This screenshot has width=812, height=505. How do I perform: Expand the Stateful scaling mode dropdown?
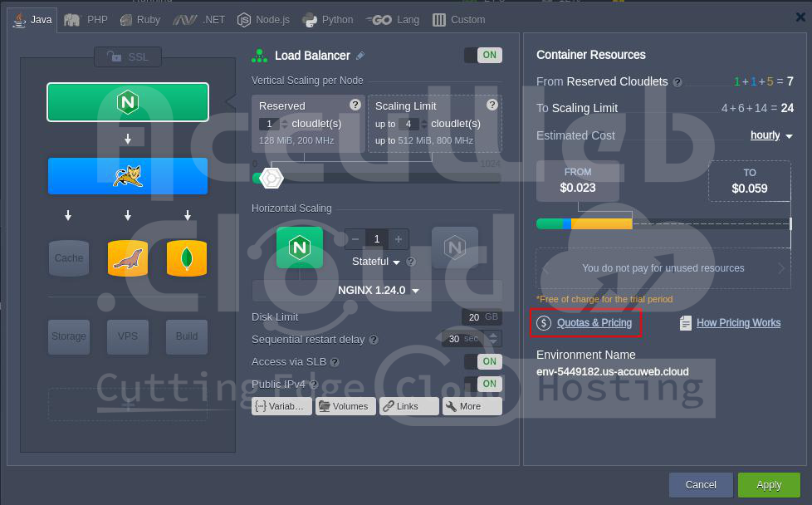tap(376, 262)
